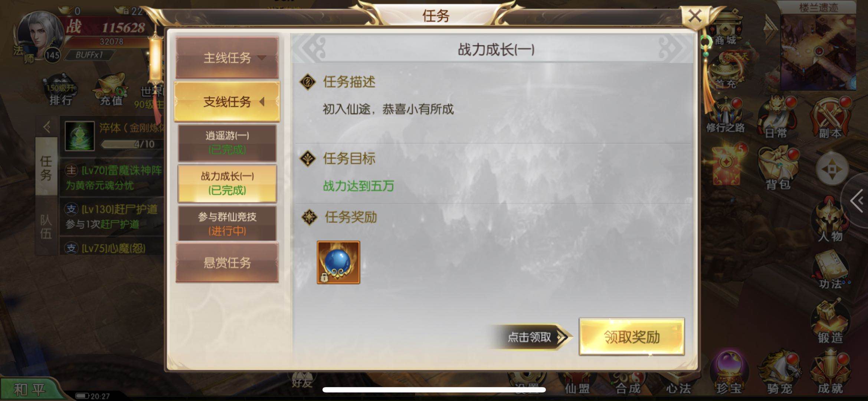The height and width of the screenshot is (401, 868).
Task: Expand the 主线任务 main quest category
Action: coord(227,58)
